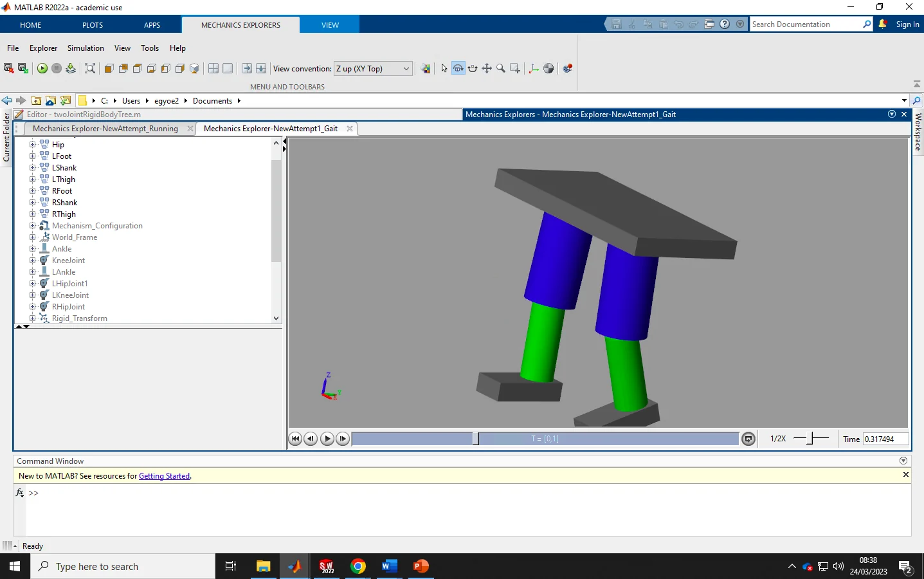
Task: Click the address bar search magnifier icon
Action: [x=917, y=100]
